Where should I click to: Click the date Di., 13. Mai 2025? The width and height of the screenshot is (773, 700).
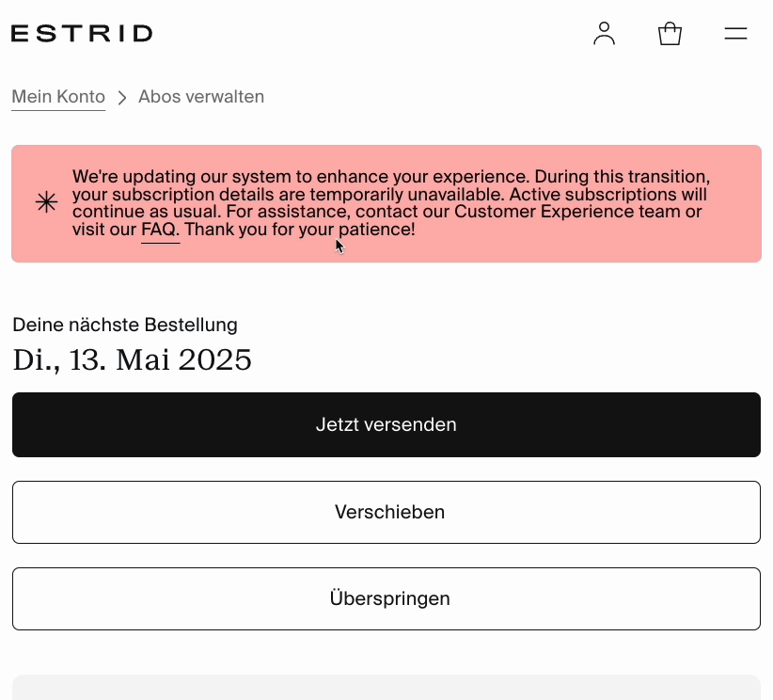coord(132,359)
